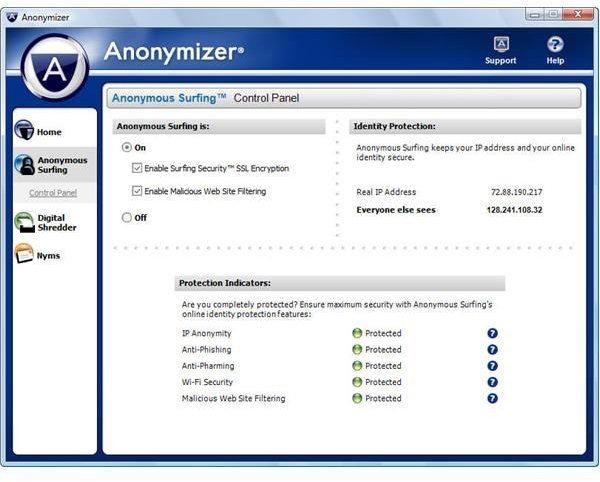
Task: Open help for Wi-Fi Security indicator
Action: point(492,382)
